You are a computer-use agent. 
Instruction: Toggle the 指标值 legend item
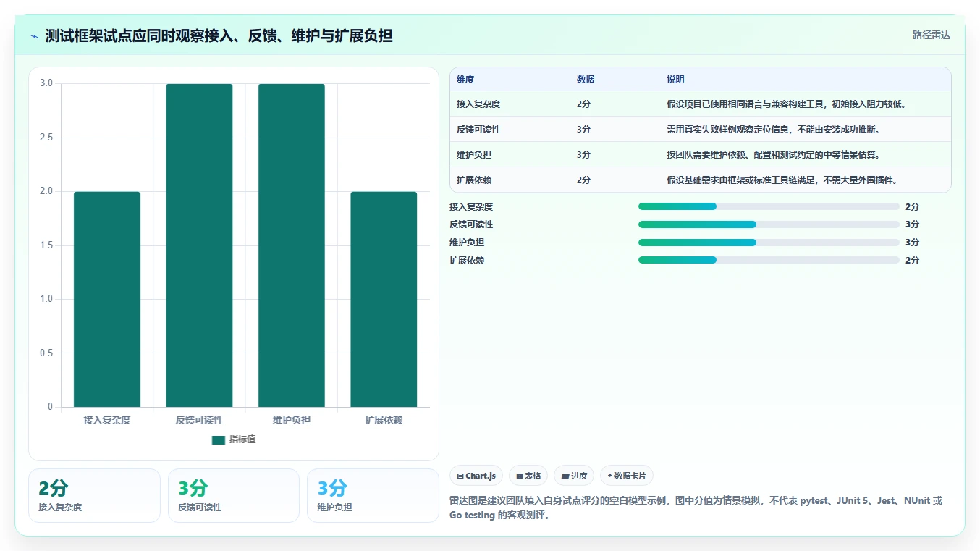click(x=234, y=439)
